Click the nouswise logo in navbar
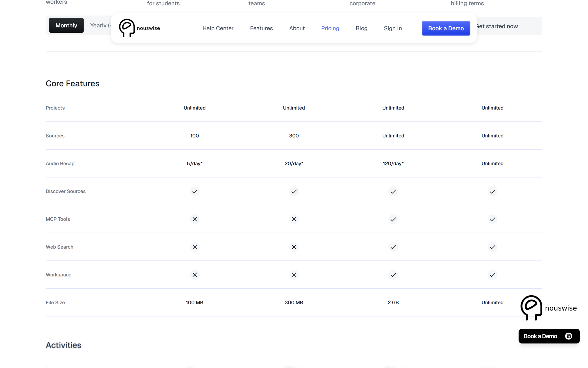Viewport: 588px width, 368px height. coord(139,28)
